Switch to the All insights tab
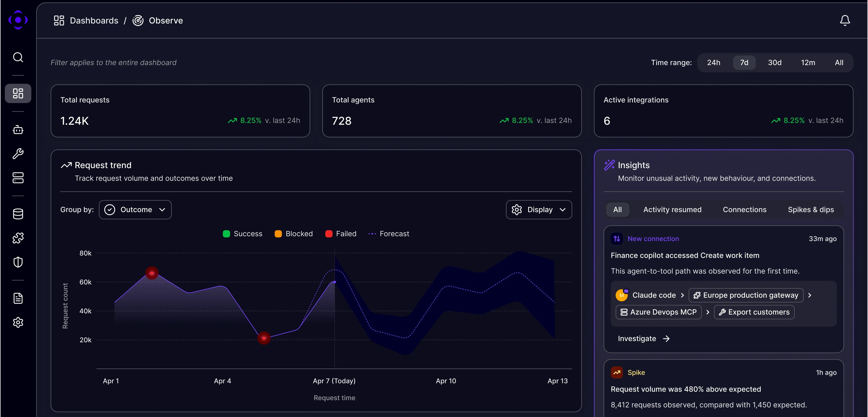The image size is (868, 417). click(617, 210)
